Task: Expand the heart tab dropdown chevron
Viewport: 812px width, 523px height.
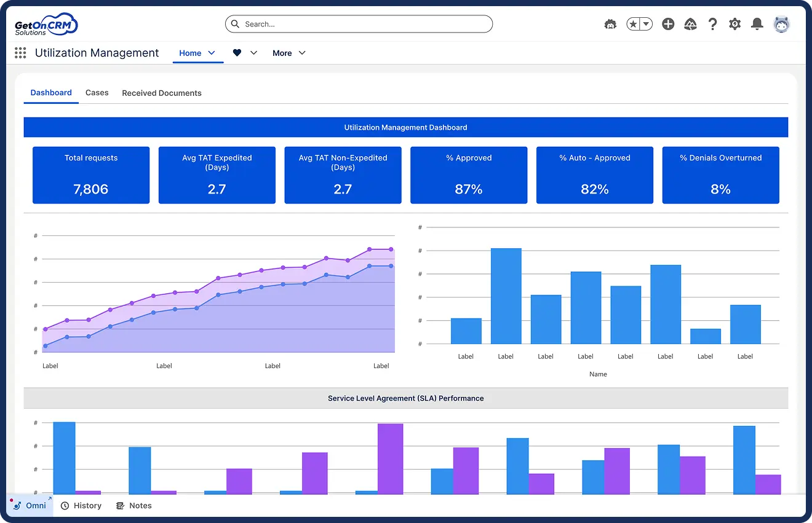Action: [x=253, y=53]
